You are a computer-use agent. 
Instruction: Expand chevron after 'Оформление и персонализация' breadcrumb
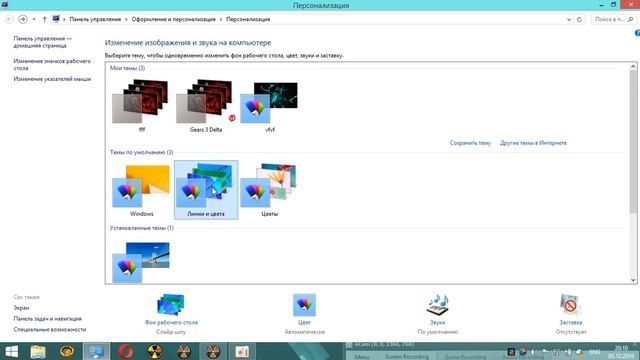[x=221, y=19]
